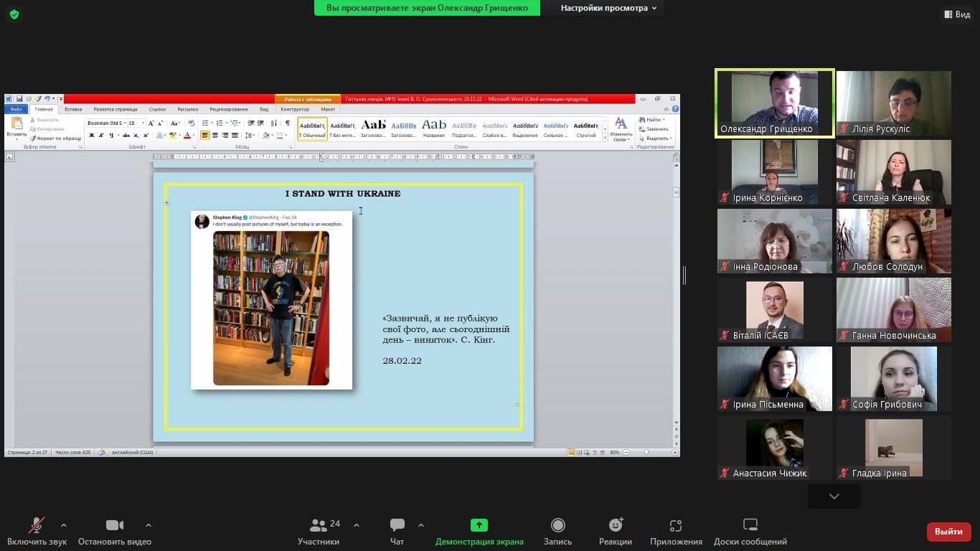This screenshot has height=551, width=980.
Task: Expand audio options arrow beside microphone
Action: [x=64, y=525]
